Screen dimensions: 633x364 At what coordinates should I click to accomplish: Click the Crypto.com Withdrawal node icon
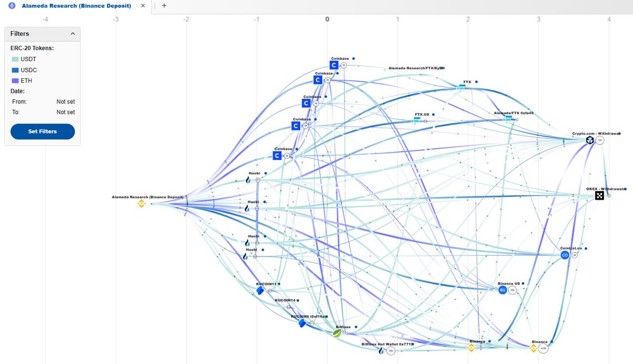pyautogui.click(x=589, y=140)
